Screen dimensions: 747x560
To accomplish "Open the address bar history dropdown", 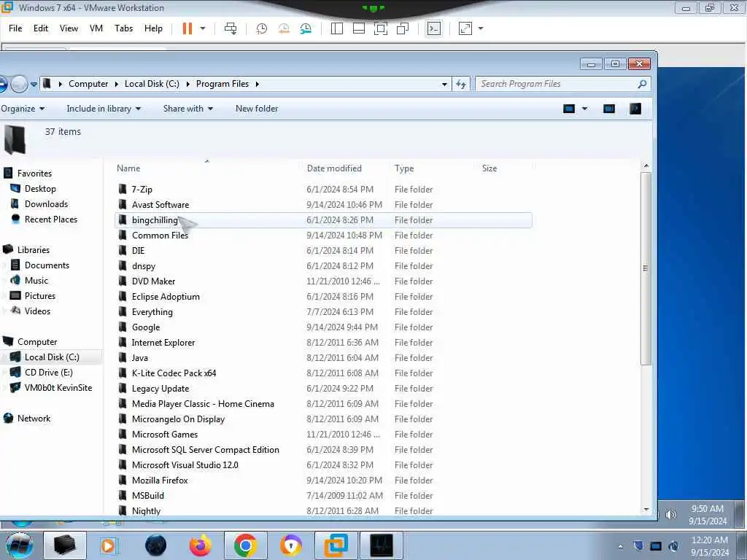I will click(x=444, y=85).
